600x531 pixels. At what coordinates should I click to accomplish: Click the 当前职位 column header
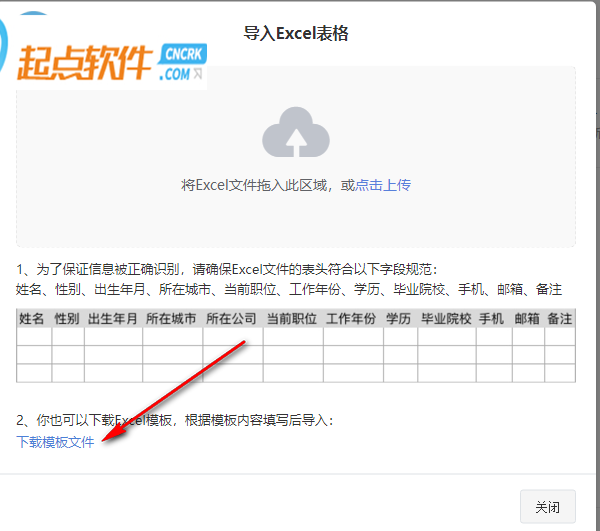click(x=292, y=318)
